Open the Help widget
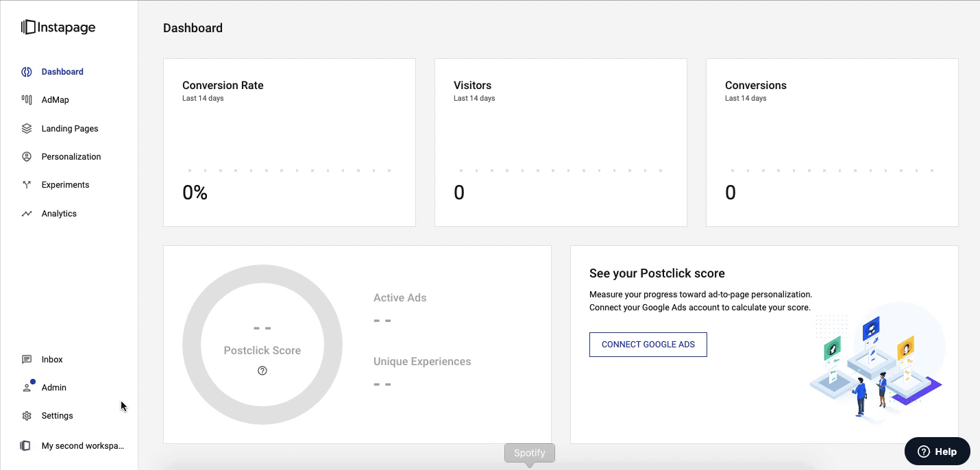980x470 pixels. pos(938,452)
